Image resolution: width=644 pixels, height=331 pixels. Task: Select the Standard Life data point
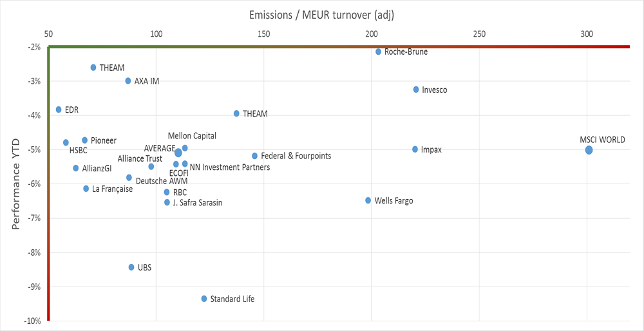204,299
